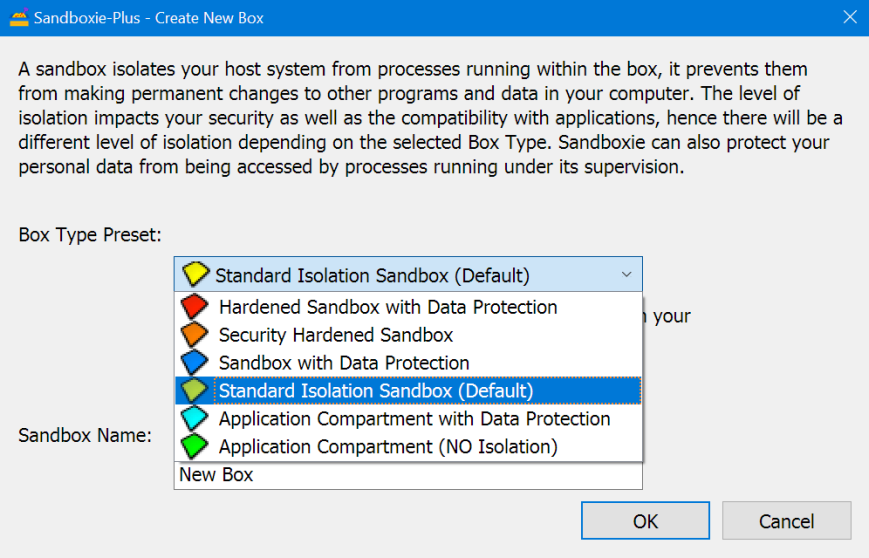
Task: Click the Sandboxie-Plus title bar icon
Action: (17, 18)
